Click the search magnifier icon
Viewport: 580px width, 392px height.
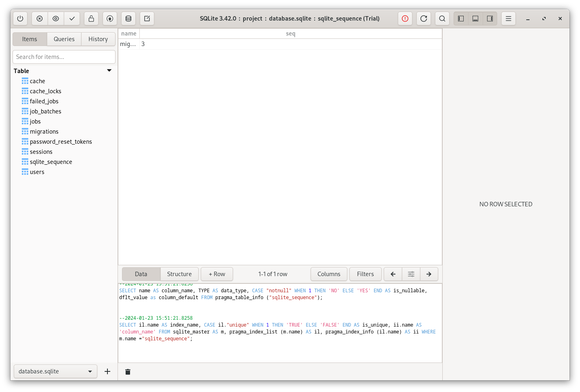tap(442, 19)
